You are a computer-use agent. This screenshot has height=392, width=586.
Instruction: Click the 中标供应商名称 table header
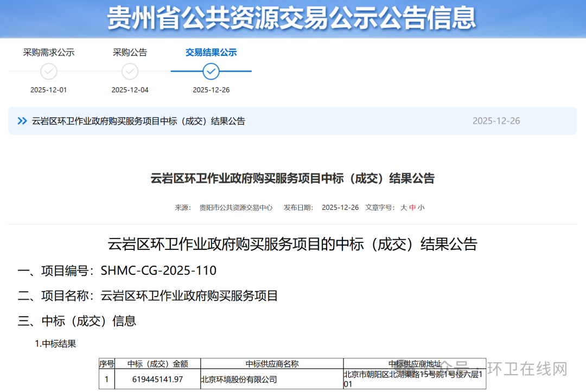[272, 364]
